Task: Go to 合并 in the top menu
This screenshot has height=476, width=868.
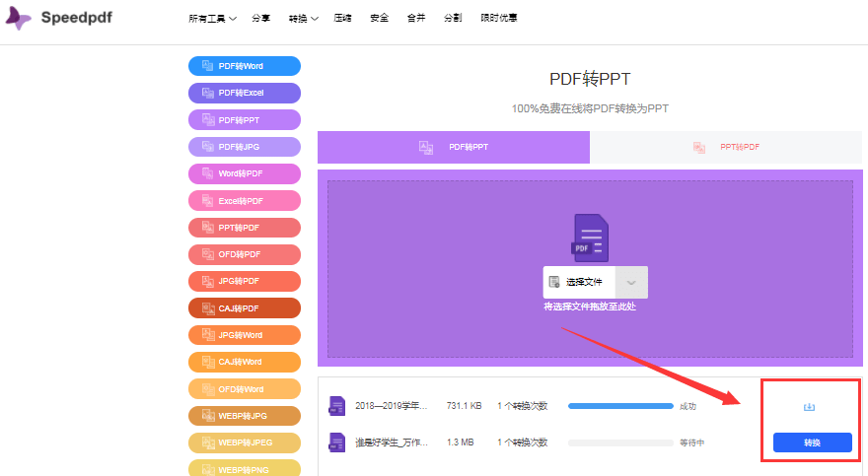Action: [x=415, y=18]
